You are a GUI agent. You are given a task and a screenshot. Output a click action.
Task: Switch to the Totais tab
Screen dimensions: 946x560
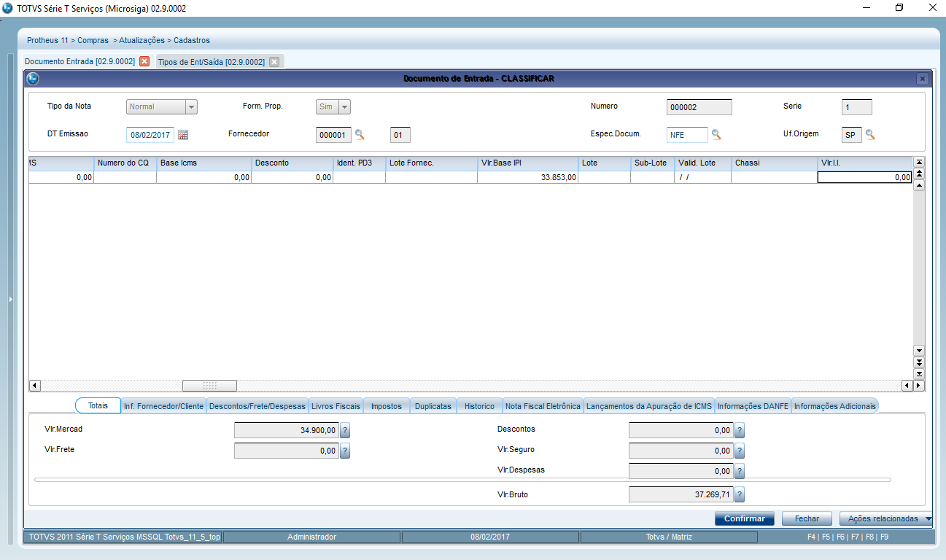[98, 406]
